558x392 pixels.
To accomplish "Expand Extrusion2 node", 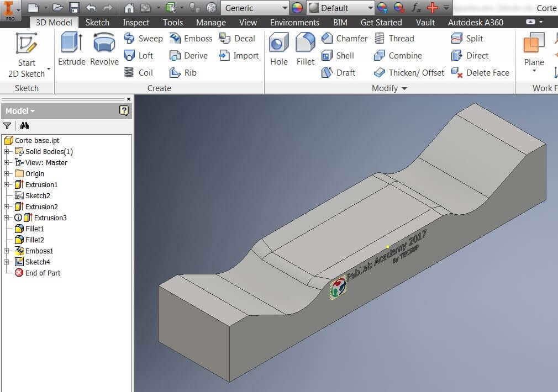I will (x=6, y=206).
